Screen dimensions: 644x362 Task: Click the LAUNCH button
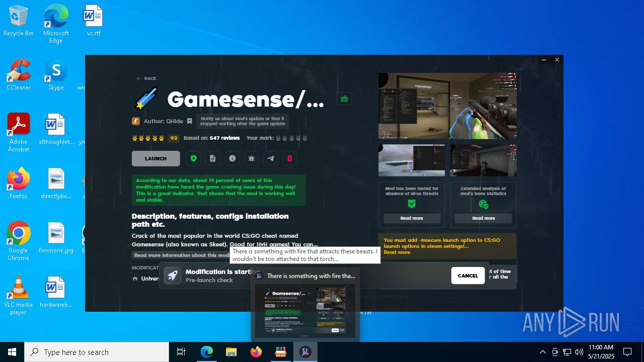(x=155, y=158)
